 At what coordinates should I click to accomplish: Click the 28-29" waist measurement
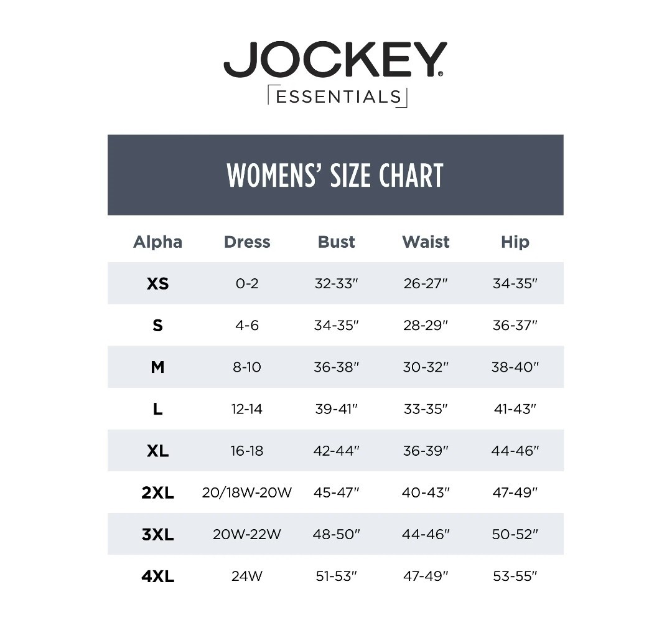point(426,326)
